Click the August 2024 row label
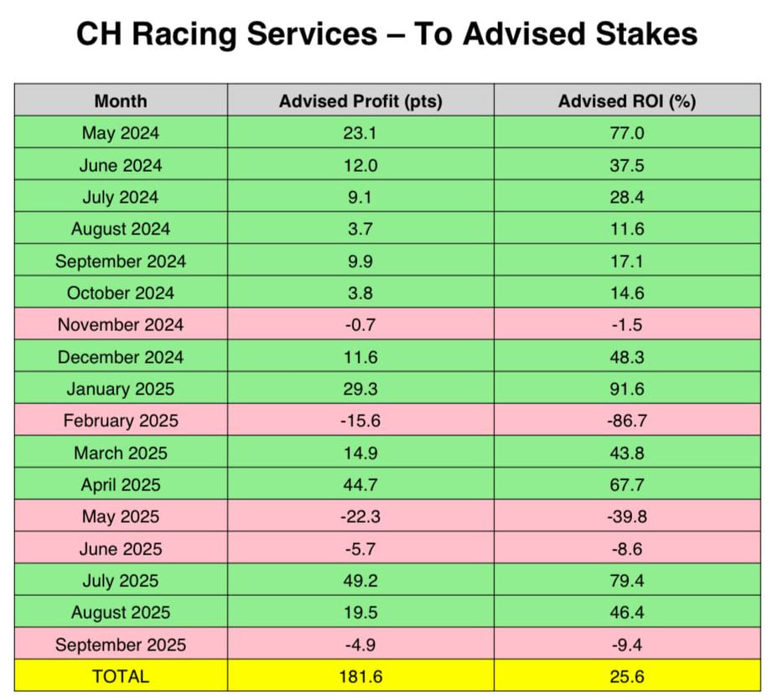Image resolution: width=773 pixels, height=700 pixels. coord(121,229)
